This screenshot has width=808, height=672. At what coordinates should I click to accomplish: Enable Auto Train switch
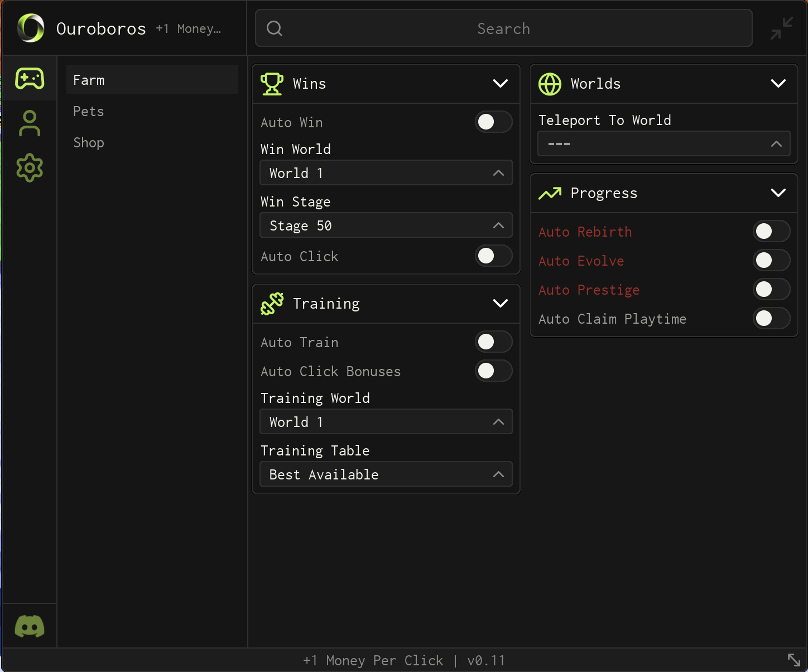click(x=494, y=342)
